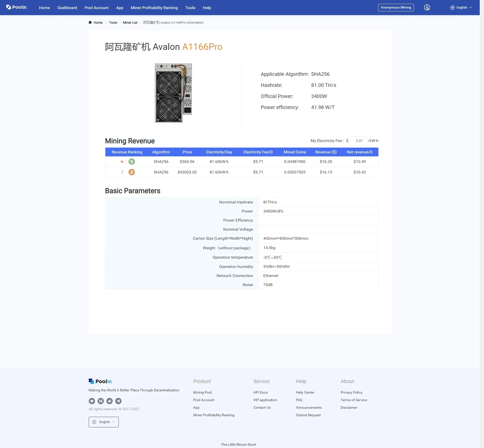
Task: Click the globe language selector icon
Action: 452,7
